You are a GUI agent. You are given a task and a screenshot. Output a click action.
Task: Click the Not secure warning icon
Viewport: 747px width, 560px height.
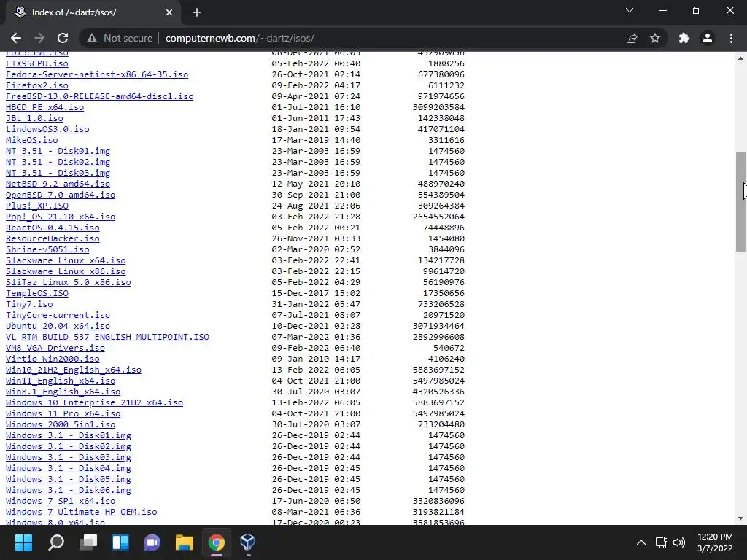coord(92,38)
